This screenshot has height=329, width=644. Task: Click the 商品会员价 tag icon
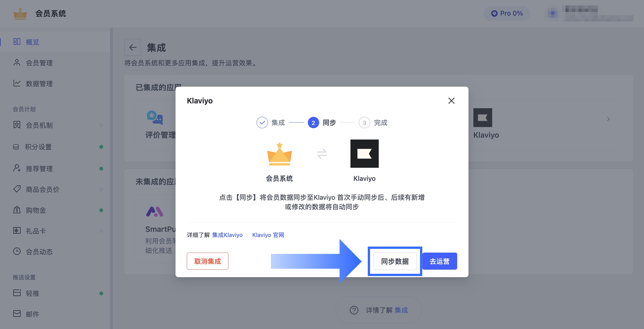[17, 189]
